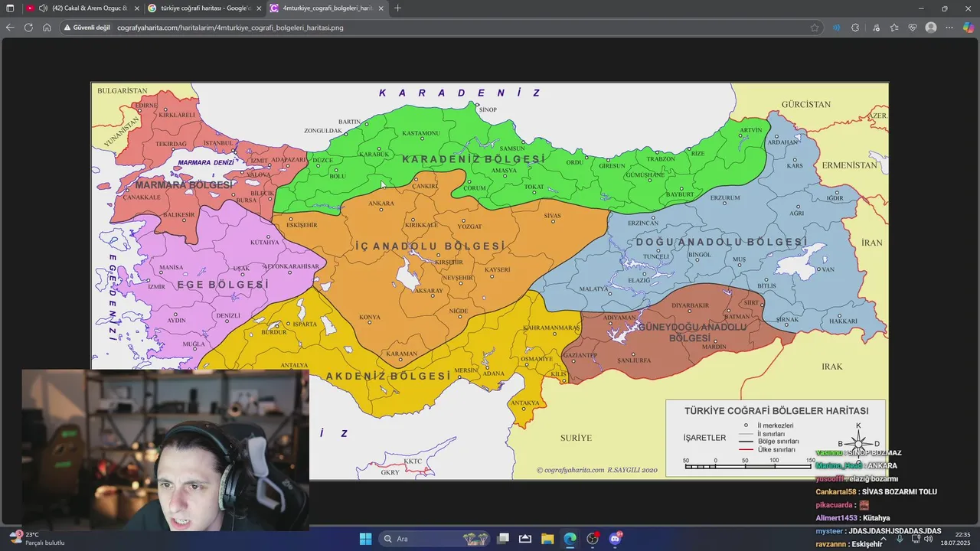This screenshot has width=980, height=551.
Task: Click KASTAMONU on the map
Action: tap(421, 133)
